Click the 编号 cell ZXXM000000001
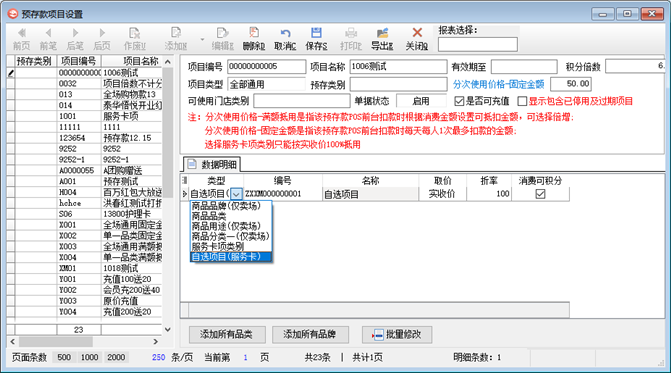Screen dimensions: 671x373 (x=283, y=194)
